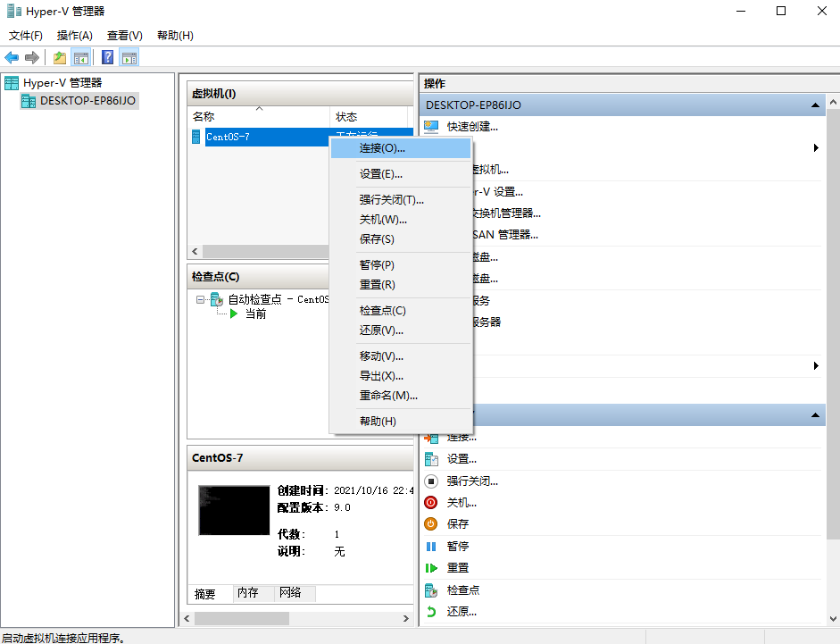840x644 pixels.
Task: Click 重置 in CentOS-7 actions
Action: (x=458, y=568)
